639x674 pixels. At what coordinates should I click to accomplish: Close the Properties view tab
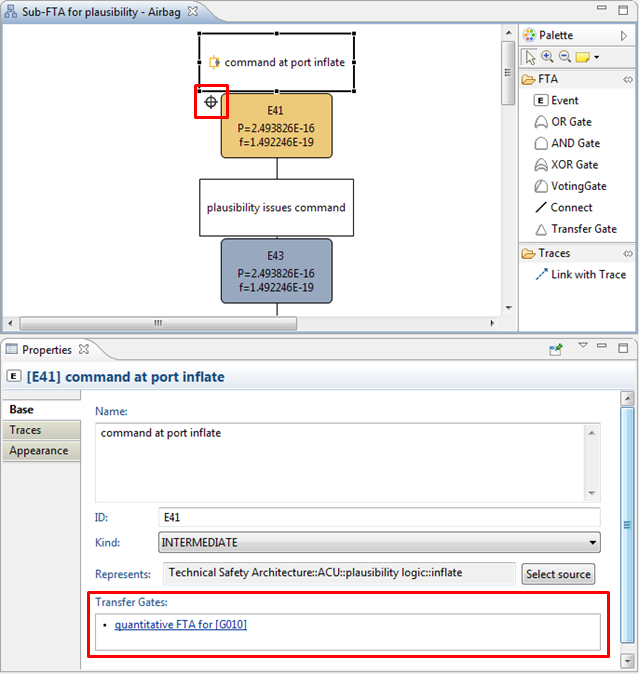[84, 349]
